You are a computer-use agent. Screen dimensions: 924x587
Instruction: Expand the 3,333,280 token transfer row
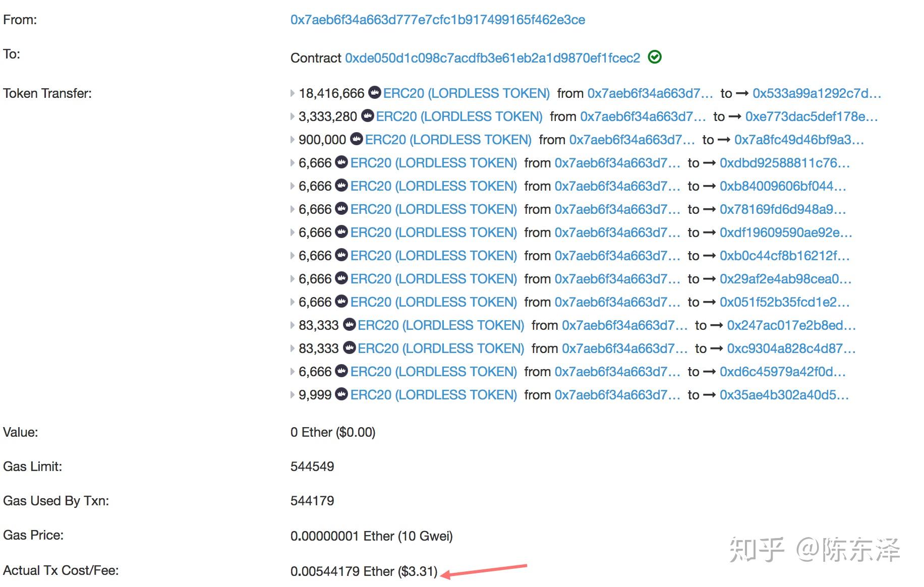(293, 116)
